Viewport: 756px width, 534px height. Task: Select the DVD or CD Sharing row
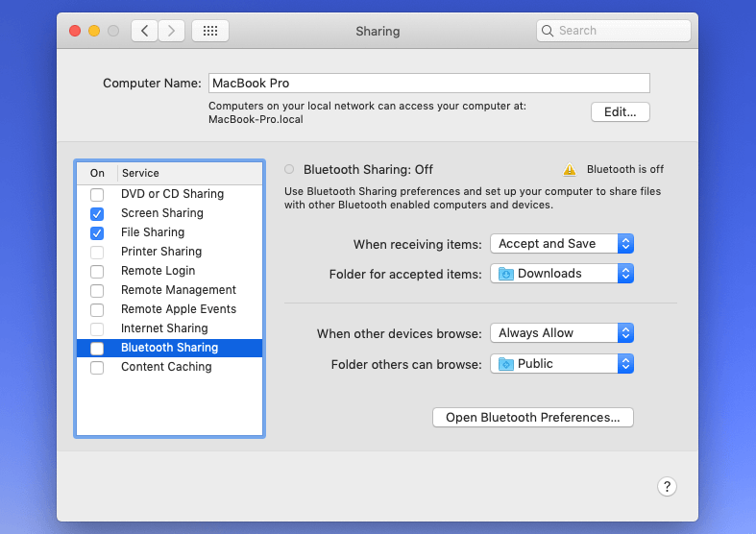point(169,194)
